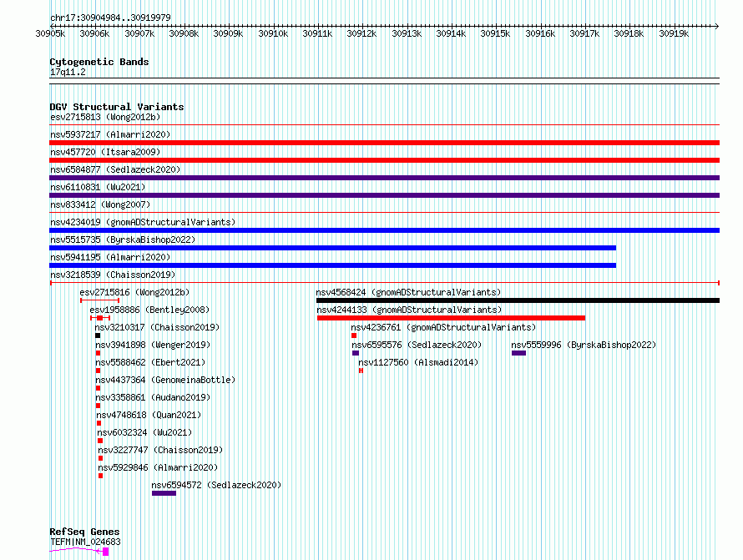The height and width of the screenshot is (560, 743).
Task: Open the nsv5941195 (Almarri2020) label
Action: click(x=110, y=257)
